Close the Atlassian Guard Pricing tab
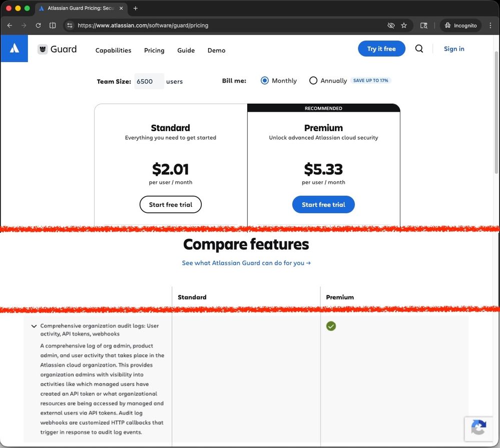This screenshot has width=500, height=448. (x=121, y=9)
